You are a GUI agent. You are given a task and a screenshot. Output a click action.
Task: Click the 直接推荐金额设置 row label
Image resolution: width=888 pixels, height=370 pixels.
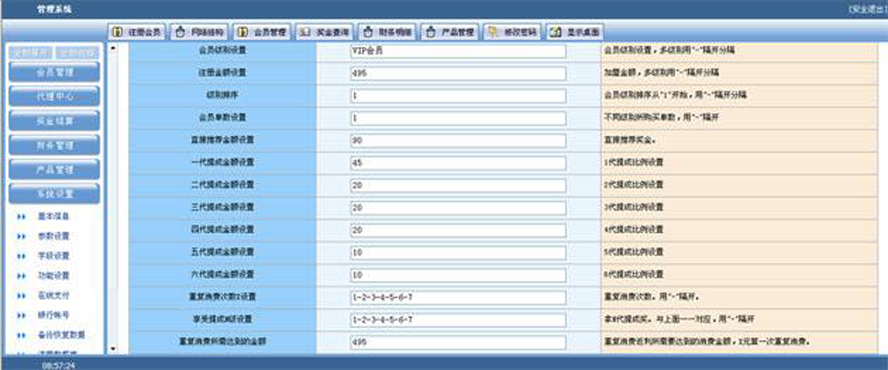click(223, 140)
